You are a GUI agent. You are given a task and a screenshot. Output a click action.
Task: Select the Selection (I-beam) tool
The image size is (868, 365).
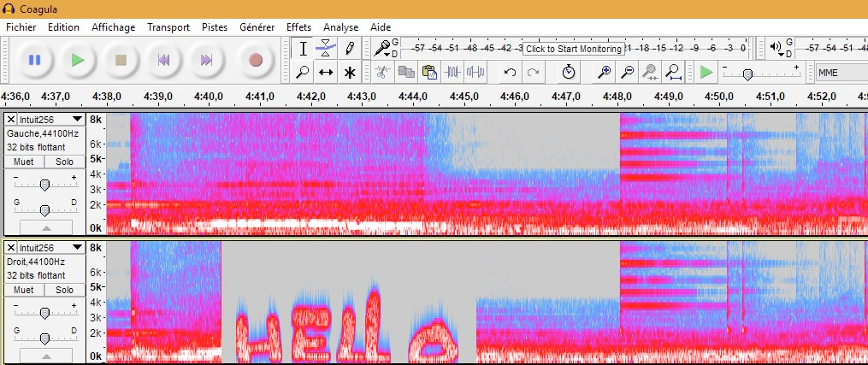point(303,49)
